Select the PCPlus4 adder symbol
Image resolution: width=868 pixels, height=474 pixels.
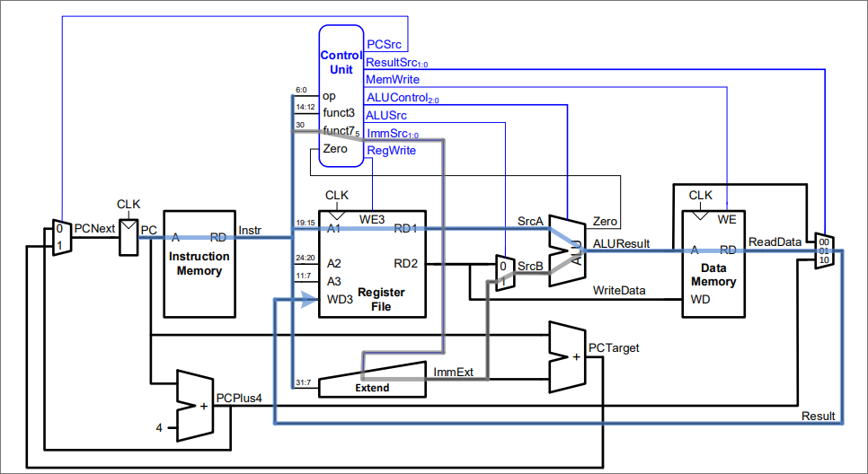(195, 406)
